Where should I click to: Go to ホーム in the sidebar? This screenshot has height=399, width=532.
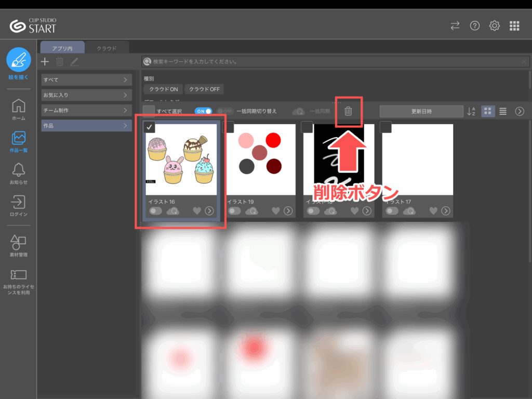pyautogui.click(x=19, y=109)
